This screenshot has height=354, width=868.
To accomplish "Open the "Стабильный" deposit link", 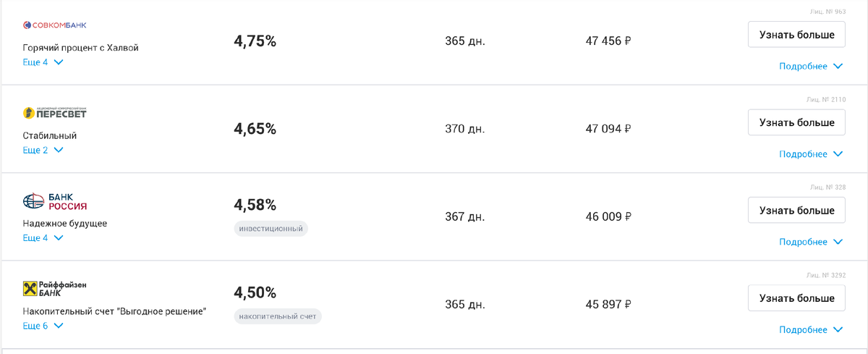I will tap(50, 135).
